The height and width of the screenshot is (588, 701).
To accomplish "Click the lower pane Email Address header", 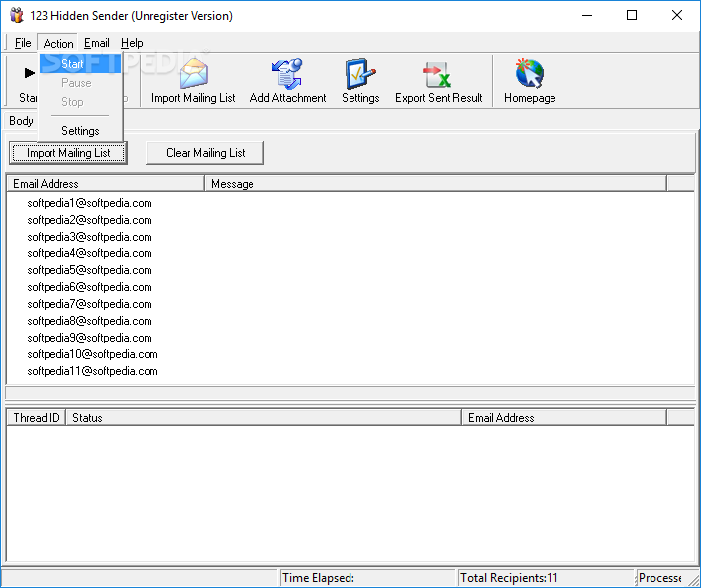I will (x=564, y=418).
